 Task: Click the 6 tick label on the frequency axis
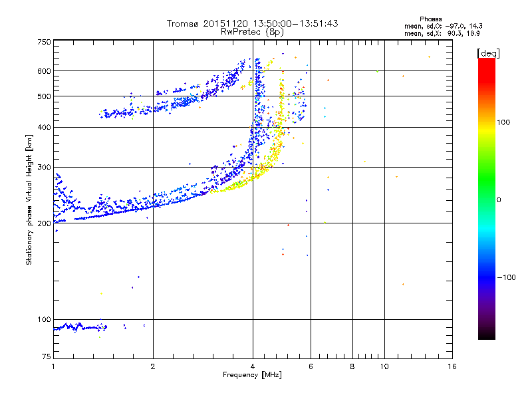click(x=311, y=366)
